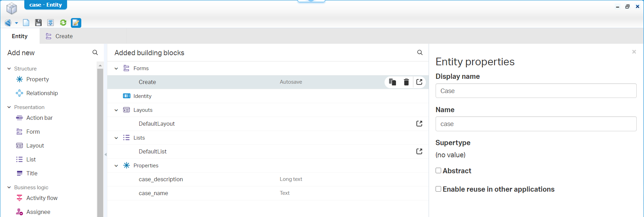Click the cube application icon
Viewport: 644px width, 217px height.
[x=12, y=8]
